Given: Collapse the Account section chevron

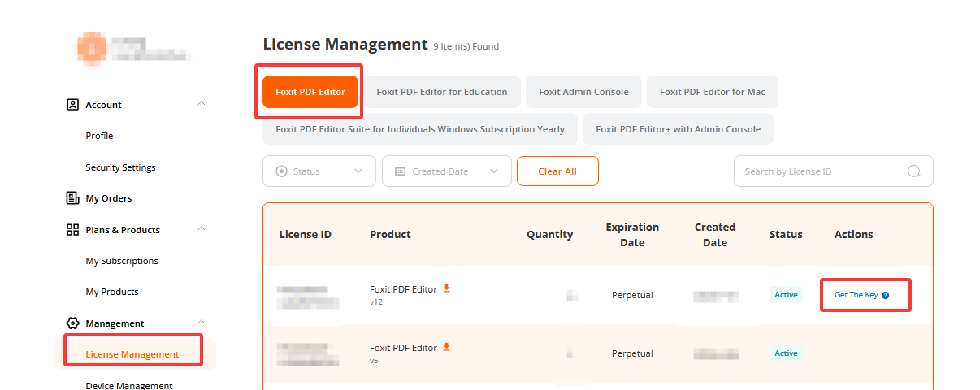Looking at the screenshot, I should [x=202, y=103].
